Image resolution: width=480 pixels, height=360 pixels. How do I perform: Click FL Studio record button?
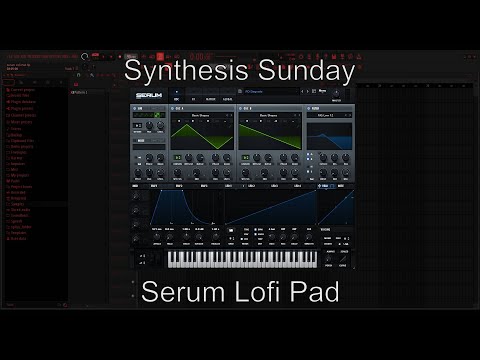pos(120,57)
